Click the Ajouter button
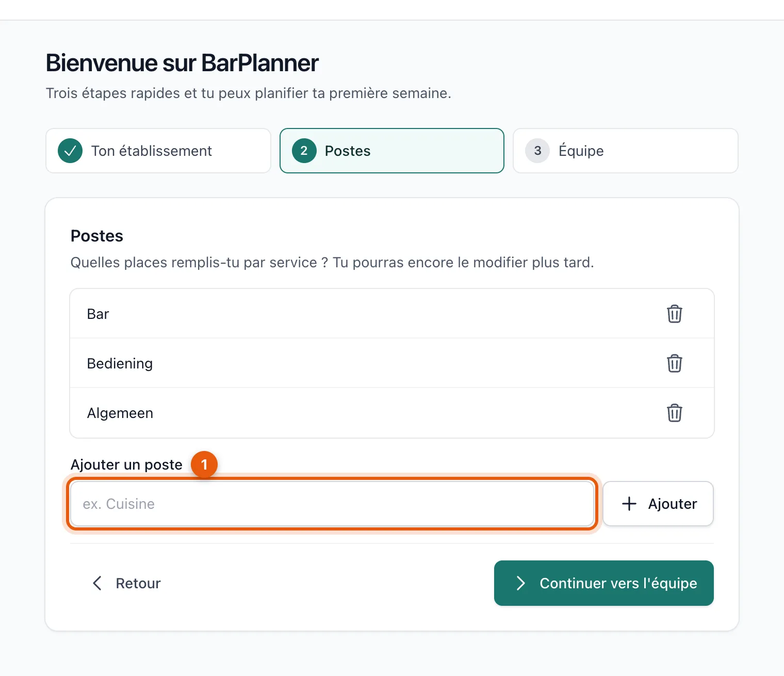Image resolution: width=784 pixels, height=676 pixels. (x=658, y=504)
